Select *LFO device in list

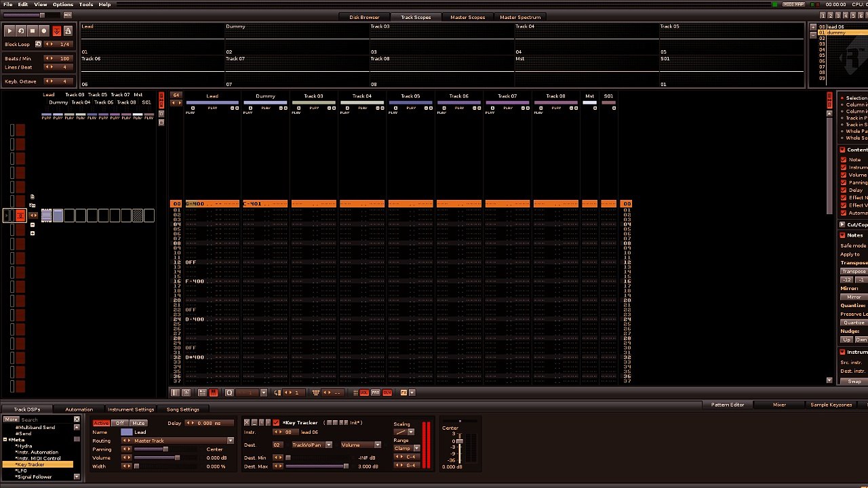click(x=22, y=470)
